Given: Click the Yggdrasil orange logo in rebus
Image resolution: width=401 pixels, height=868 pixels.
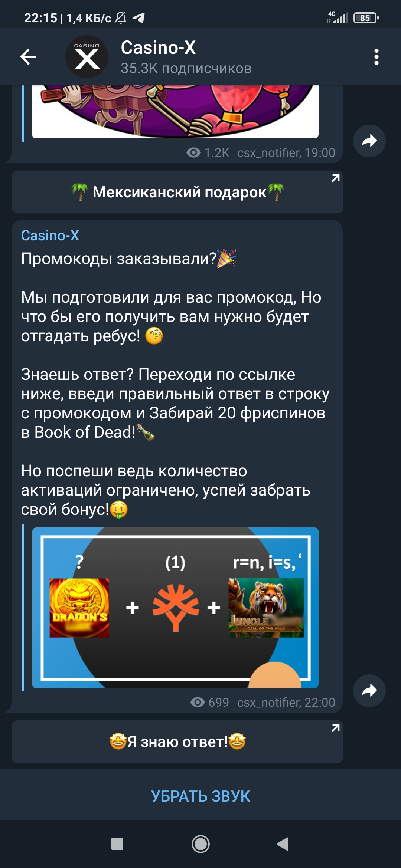Looking at the screenshot, I should pyautogui.click(x=176, y=608).
